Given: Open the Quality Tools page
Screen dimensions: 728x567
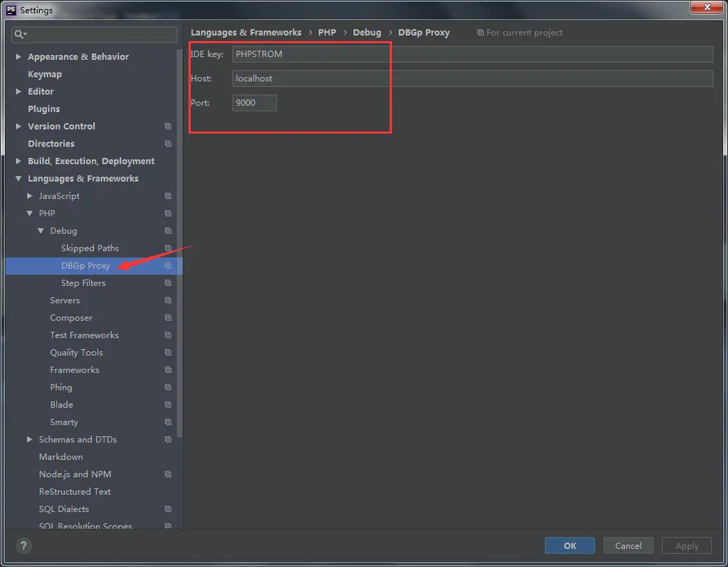Looking at the screenshot, I should point(76,353).
